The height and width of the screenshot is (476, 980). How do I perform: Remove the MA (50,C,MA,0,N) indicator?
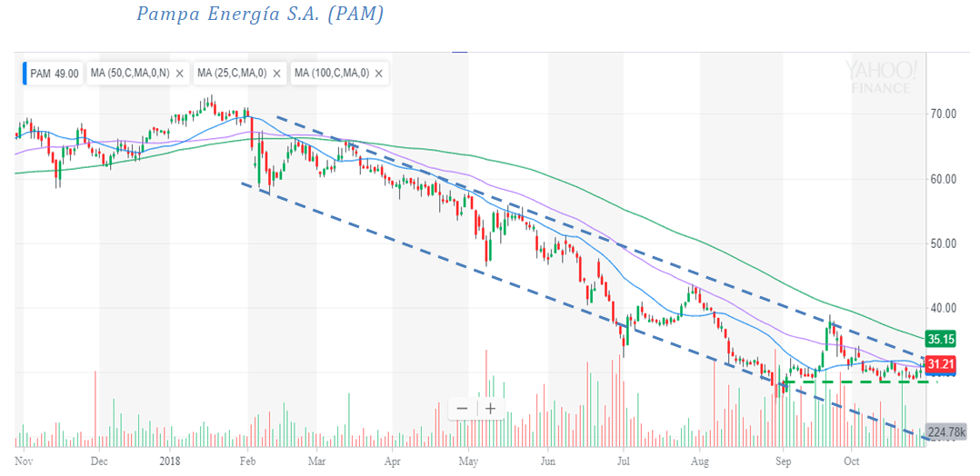179,74
